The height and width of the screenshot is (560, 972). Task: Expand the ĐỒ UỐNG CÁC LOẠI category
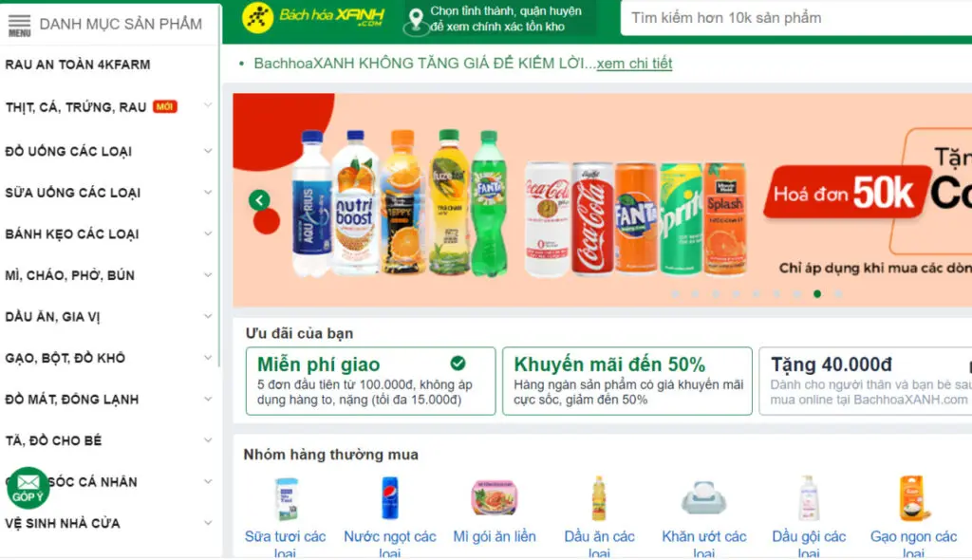109,151
